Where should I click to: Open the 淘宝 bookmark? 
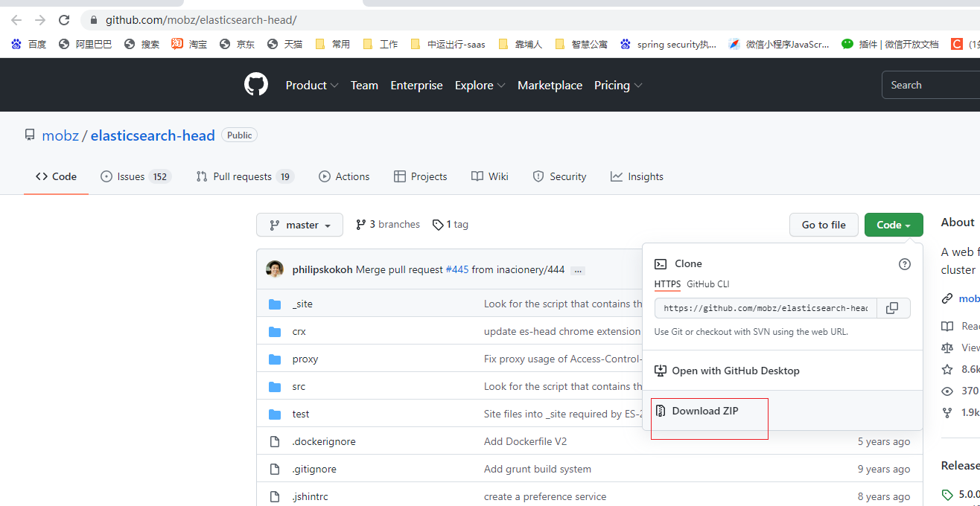tap(189, 44)
